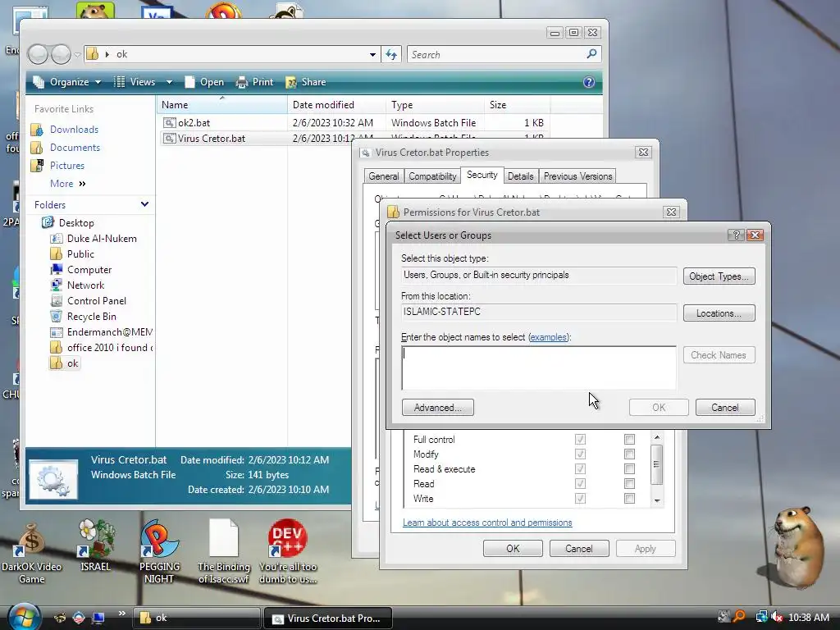The height and width of the screenshot is (630, 840).
Task: Tick Deny checkbox for Read permission
Action: (x=629, y=484)
